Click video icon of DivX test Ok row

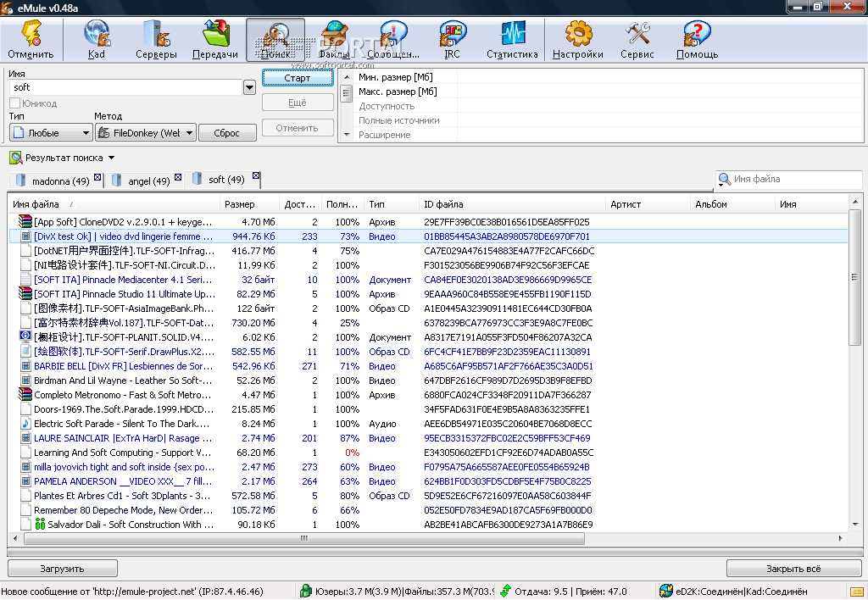pos(25,236)
